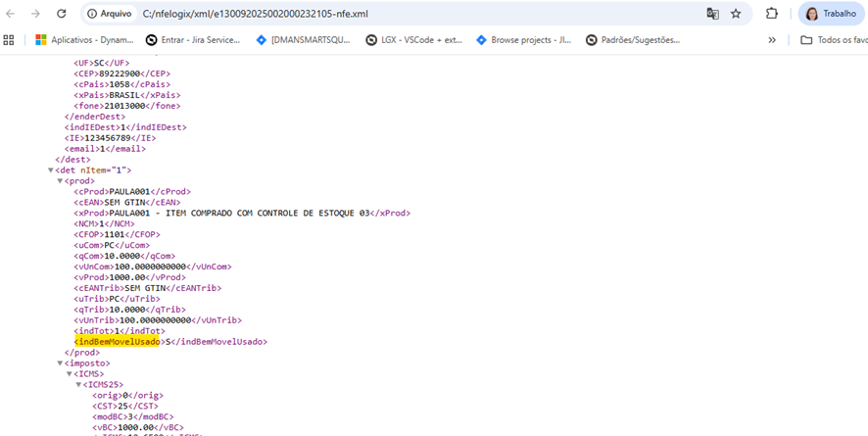Open LGX - VSCode + ext bookmark
The height and width of the screenshot is (436, 868).
pos(413,40)
